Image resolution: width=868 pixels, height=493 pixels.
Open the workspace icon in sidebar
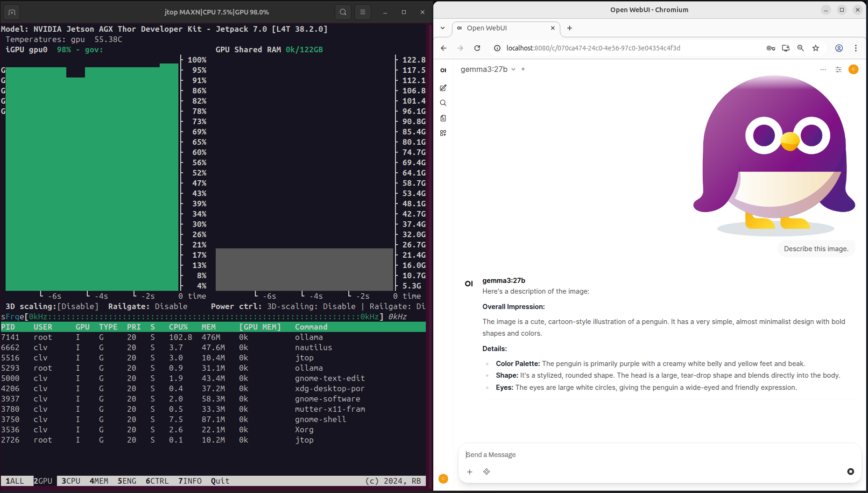coord(443,133)
